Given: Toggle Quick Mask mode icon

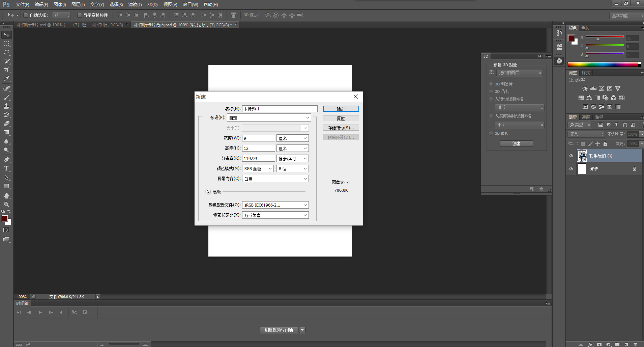Looking at the screenshot, I should 6,230.
